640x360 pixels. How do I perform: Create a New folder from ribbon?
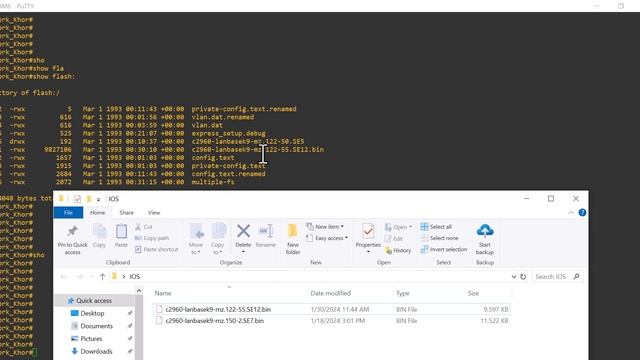pos(293,239)
